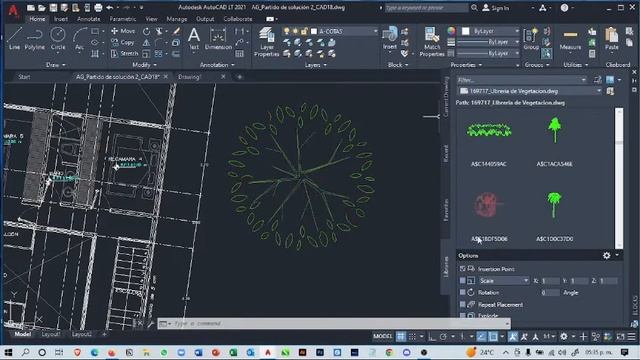Click the Rotate icon beside Move
Screen dimensions: 640x360
(x=146, y=31)
